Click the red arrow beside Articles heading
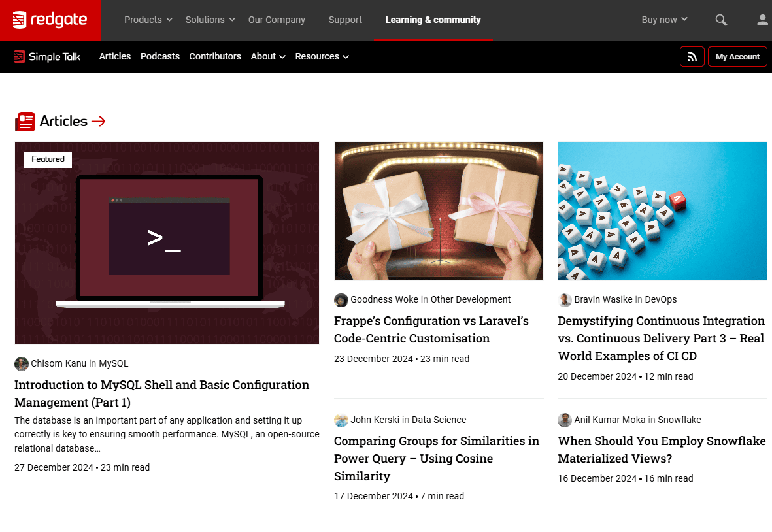This screenshot has height=532, width=772. point(99,121)
